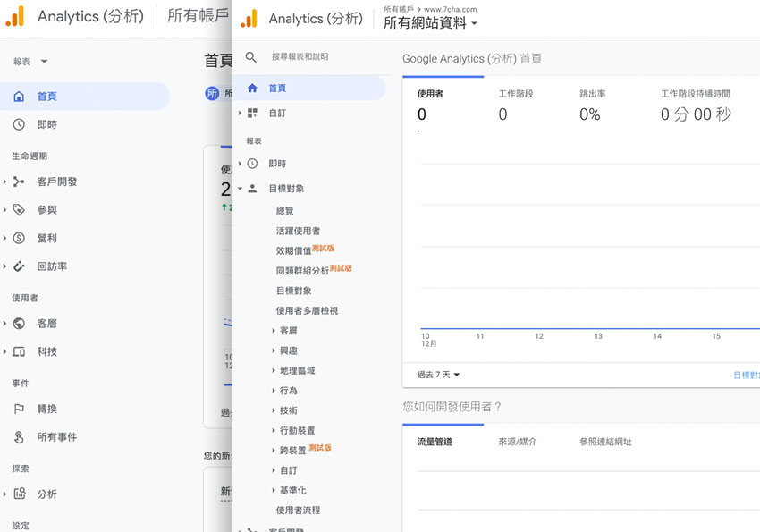Click touch icon beside 所有事件
This screenshot has width=760, height=532.
click(x=19, y=437)
